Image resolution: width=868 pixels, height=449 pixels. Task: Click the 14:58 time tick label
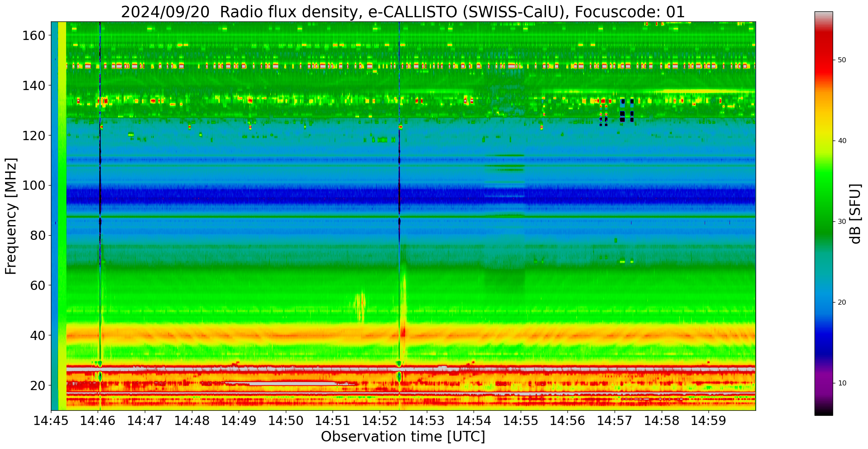tap(662, 420)
